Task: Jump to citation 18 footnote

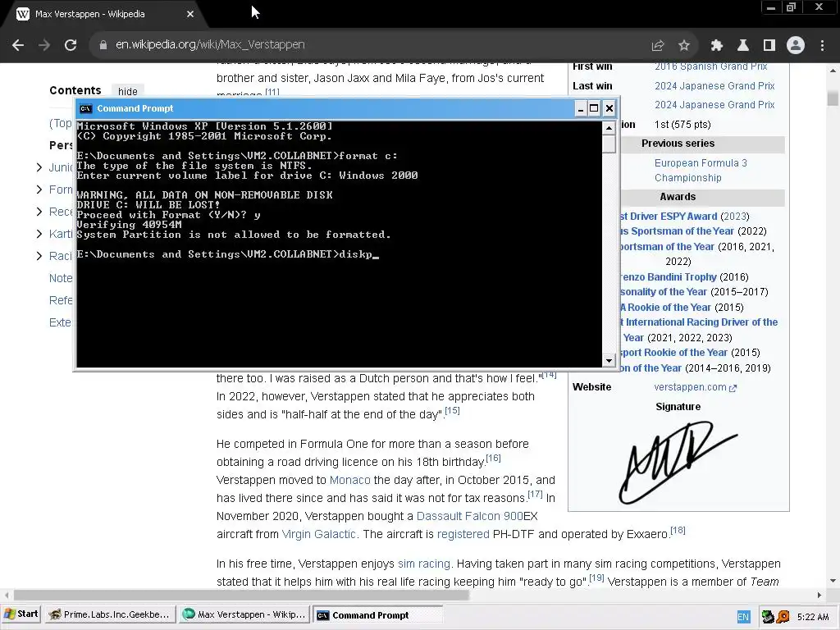Action: click(678, 531)
